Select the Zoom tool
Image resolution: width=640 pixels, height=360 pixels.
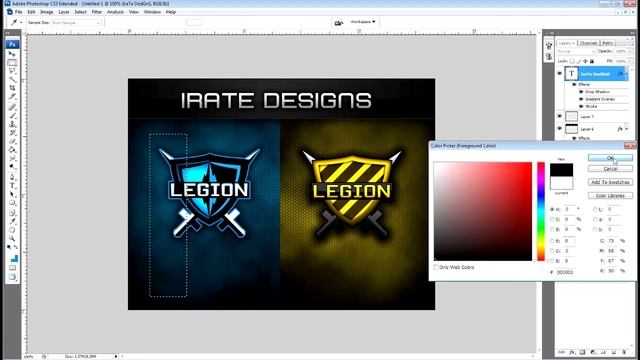[12, 238]
